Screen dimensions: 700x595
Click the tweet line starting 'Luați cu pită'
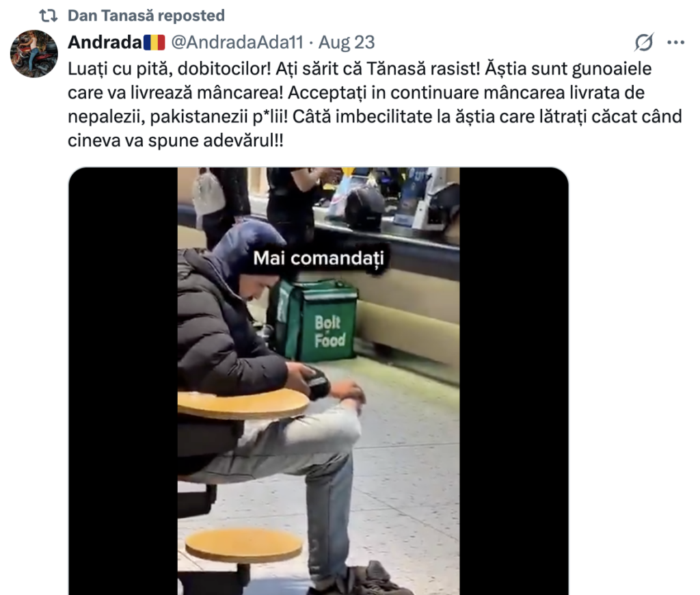[360, 69]
